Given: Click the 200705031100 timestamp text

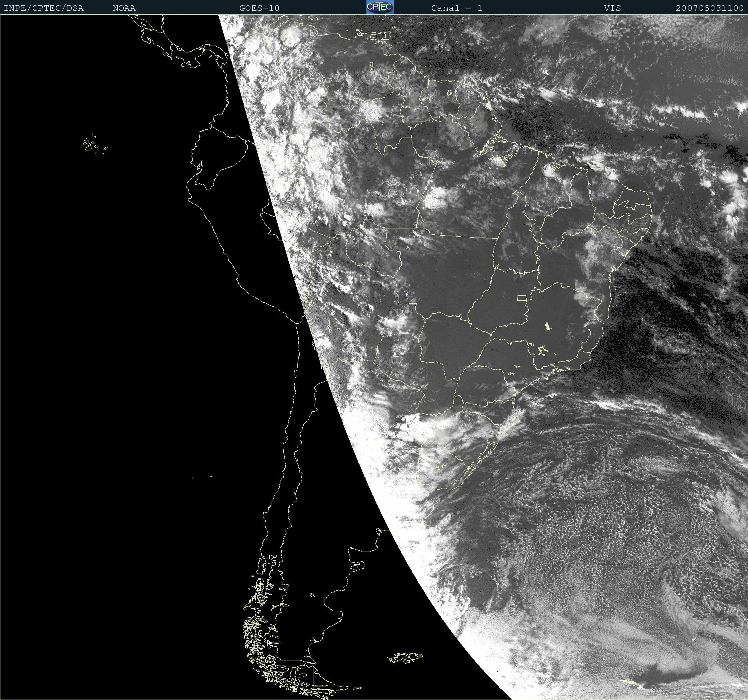Looking at the screenshot, I should point(710,8).
